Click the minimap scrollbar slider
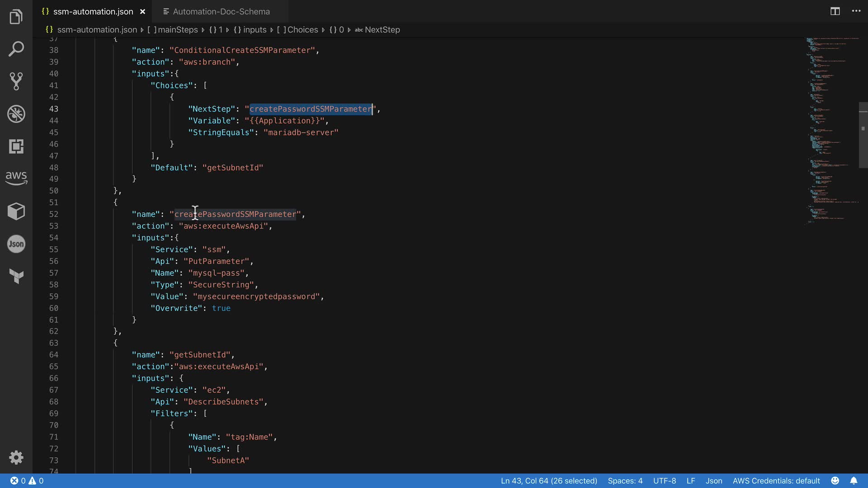868x488 pixels. pos(863,135)
